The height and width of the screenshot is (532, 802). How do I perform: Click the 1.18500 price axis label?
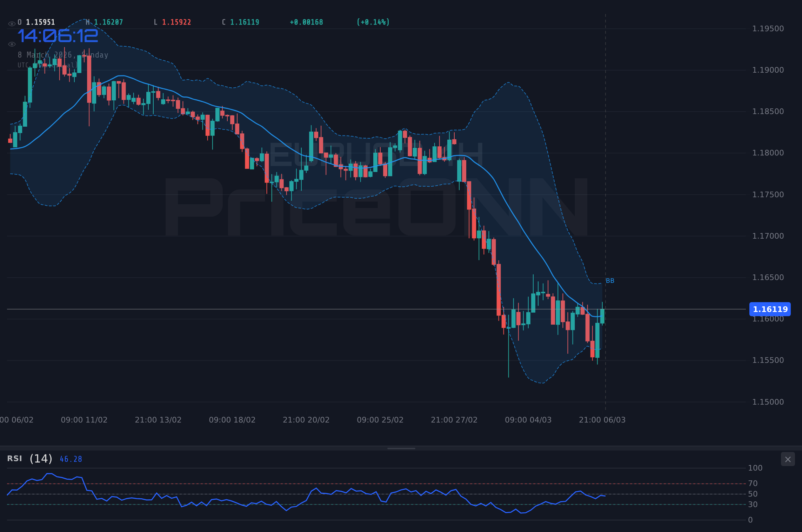(x=768, y=112)
